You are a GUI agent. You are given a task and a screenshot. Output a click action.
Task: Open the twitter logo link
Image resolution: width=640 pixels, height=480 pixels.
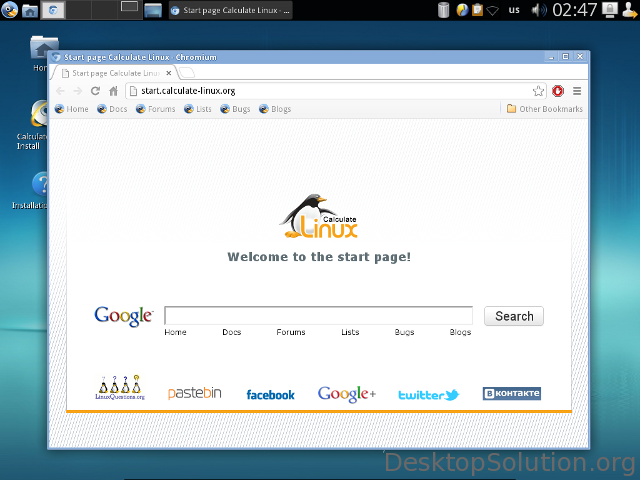[429, 395]
